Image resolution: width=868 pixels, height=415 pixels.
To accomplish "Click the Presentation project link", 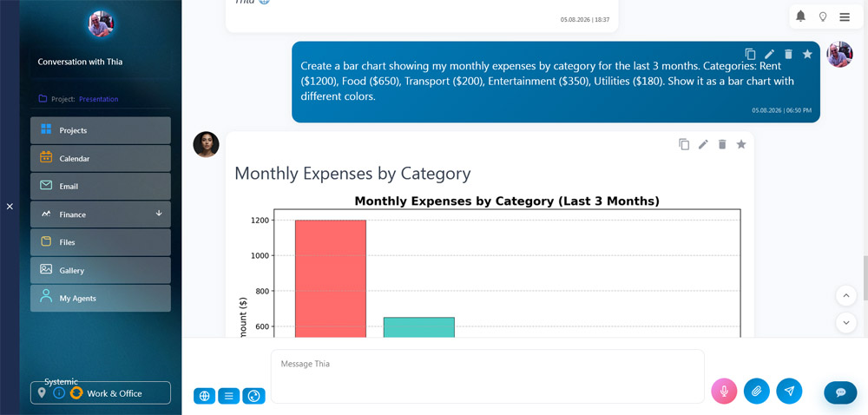I will pos(99,100).
